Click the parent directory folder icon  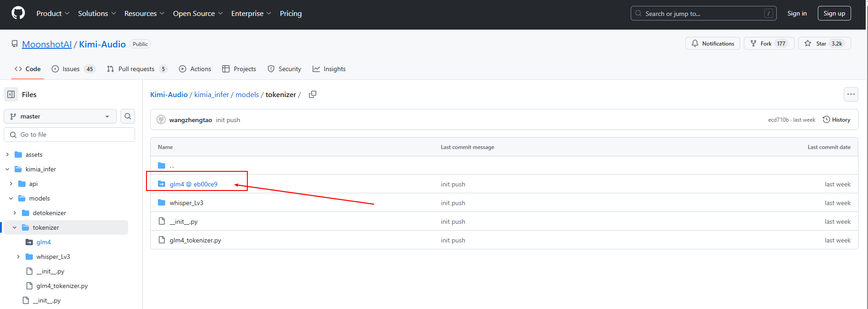point(162,165)
